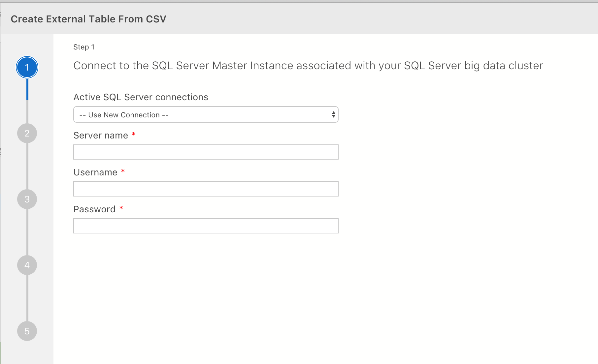Select Step 4 in the progress sidebar

(x=27, y=265)
